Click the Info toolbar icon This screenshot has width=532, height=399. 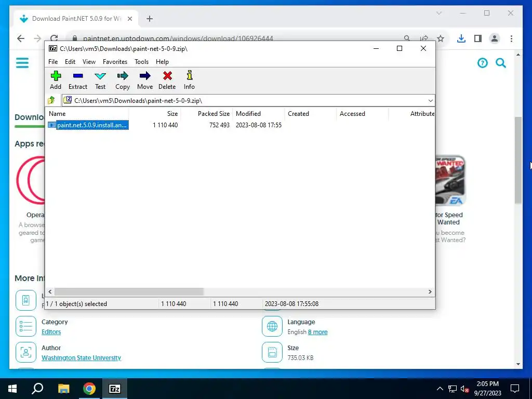click(189, 80)
